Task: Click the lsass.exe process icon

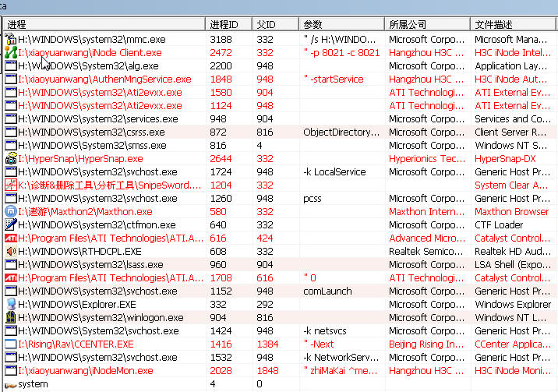Action: coord(11,265)
